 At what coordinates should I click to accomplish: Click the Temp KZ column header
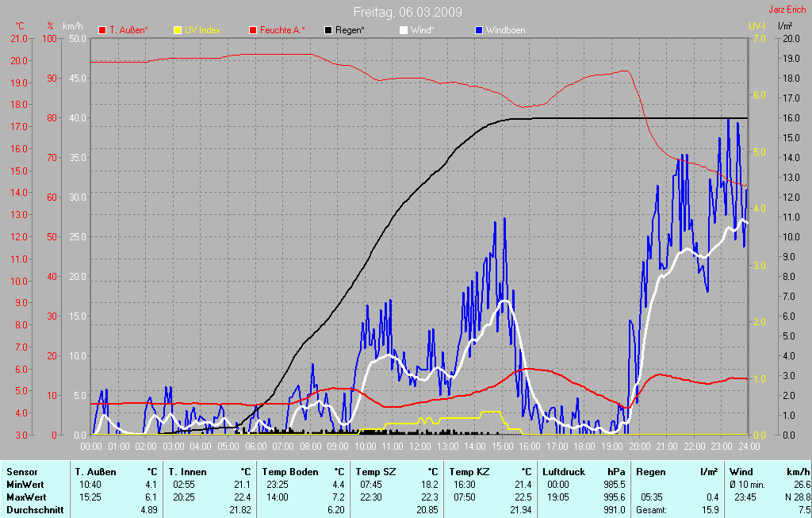coord(468,472)
